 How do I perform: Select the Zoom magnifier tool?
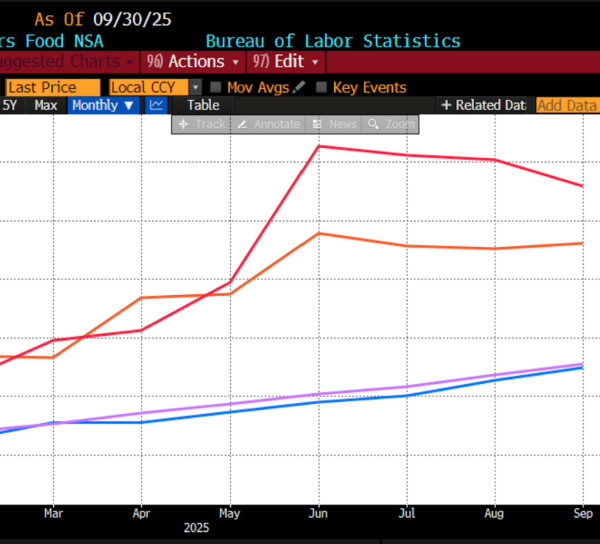point(391,124)
